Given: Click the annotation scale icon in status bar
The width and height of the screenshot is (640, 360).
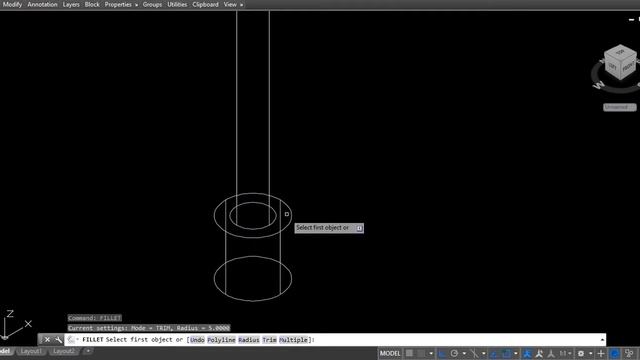Looking at the screenshot, I should click(x=551, y=353).
